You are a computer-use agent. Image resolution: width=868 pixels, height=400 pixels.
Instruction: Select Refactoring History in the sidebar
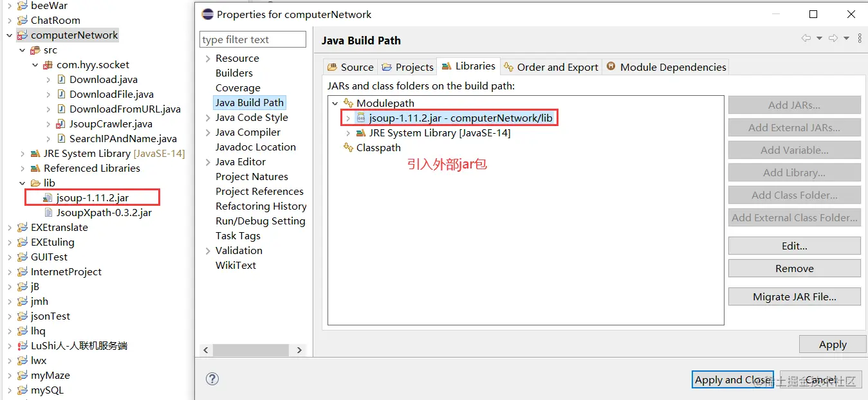pyautogui.click(x=261, y=206)
